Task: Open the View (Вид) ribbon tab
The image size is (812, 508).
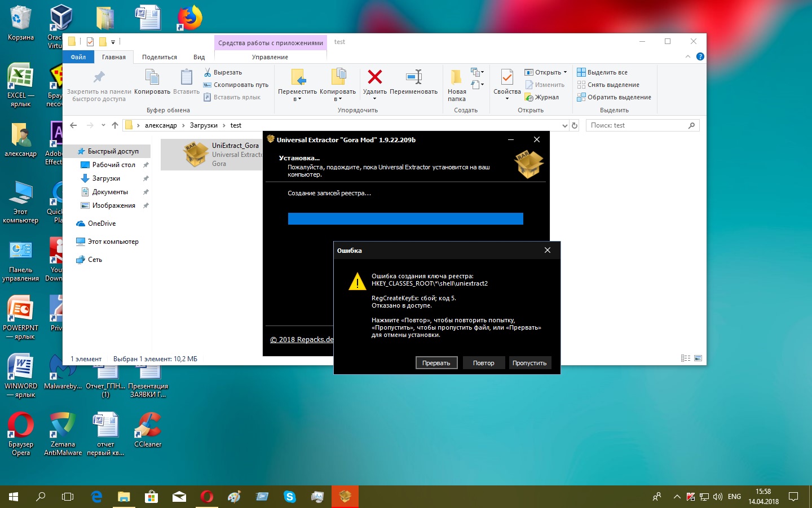Action: coord(199,57)
